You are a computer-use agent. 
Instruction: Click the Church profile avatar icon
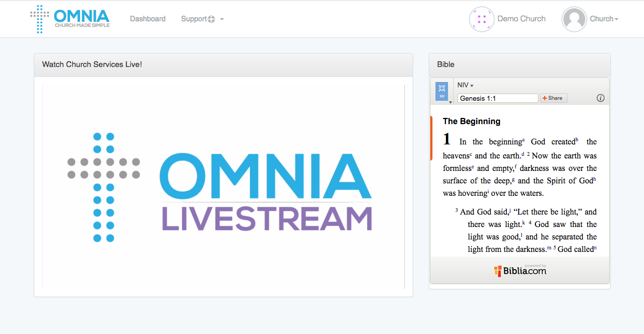[574, 19]
